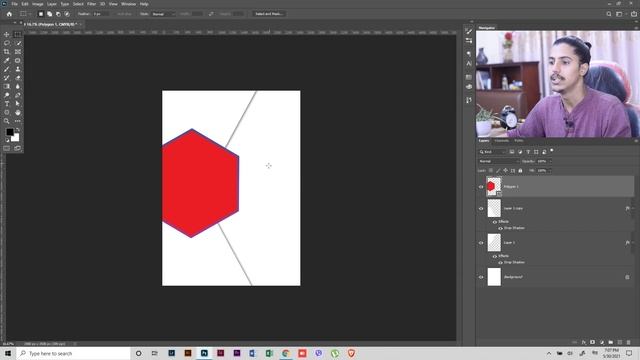Open the Kind filter dropdown
The image size is (640, 360).
coord(492,152)
